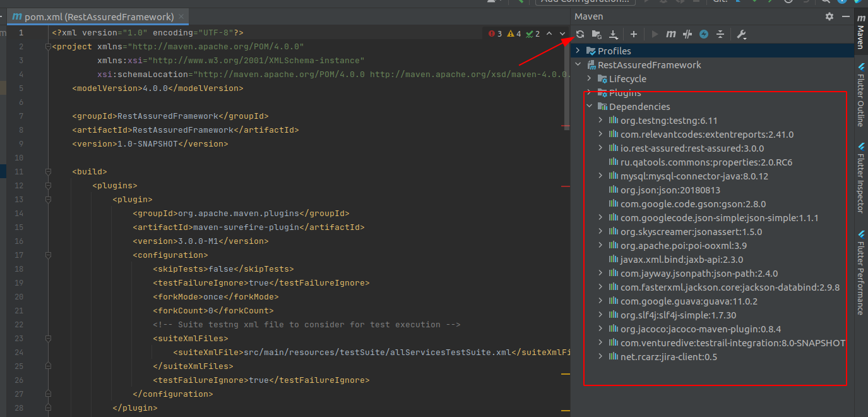
Task: Click the Profiles entry
Action: pos(611,51)
